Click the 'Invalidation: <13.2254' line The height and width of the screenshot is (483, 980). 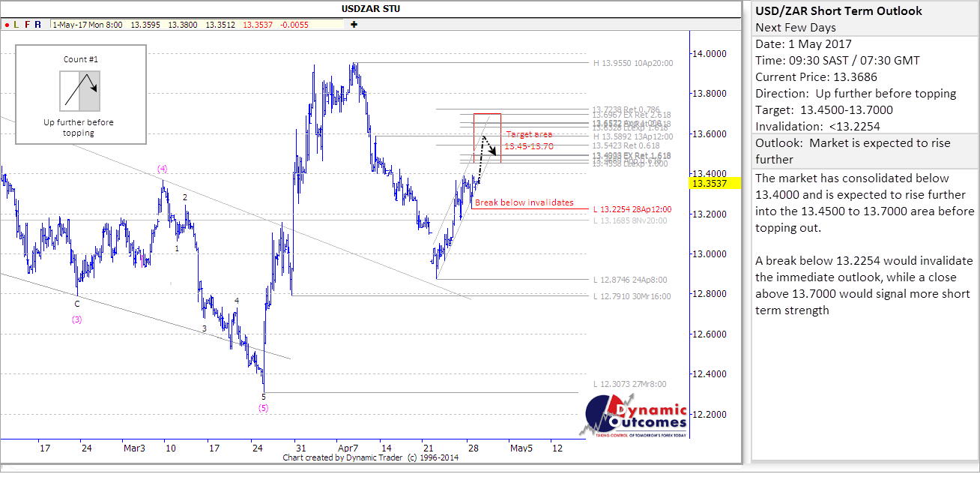pos(817,127)
